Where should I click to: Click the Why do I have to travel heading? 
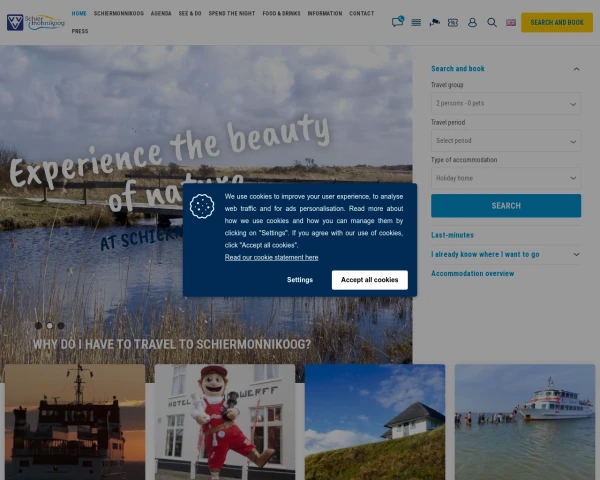coord(171,344)
